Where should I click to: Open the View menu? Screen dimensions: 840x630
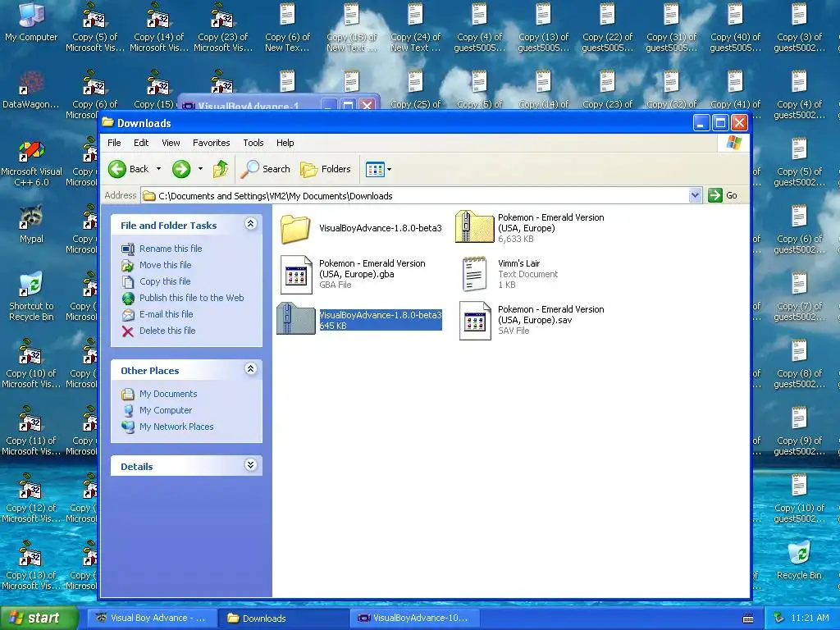(171, 143)
